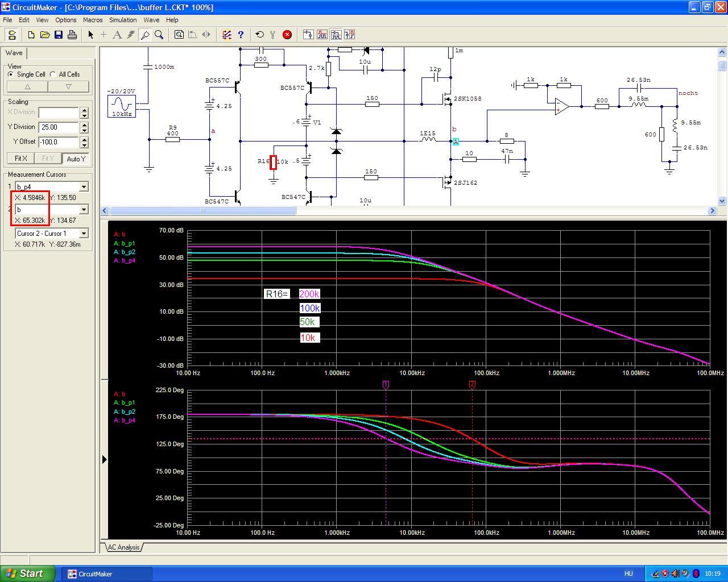728x582 pixels.
Task: Select the Arrow pointer tool
Action: (90, 35)
